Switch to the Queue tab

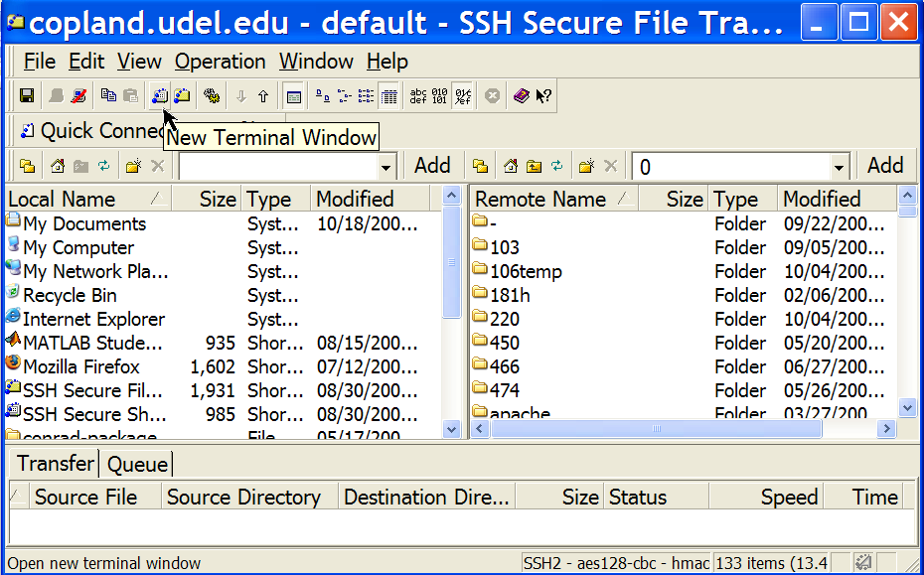click(137, 464)
